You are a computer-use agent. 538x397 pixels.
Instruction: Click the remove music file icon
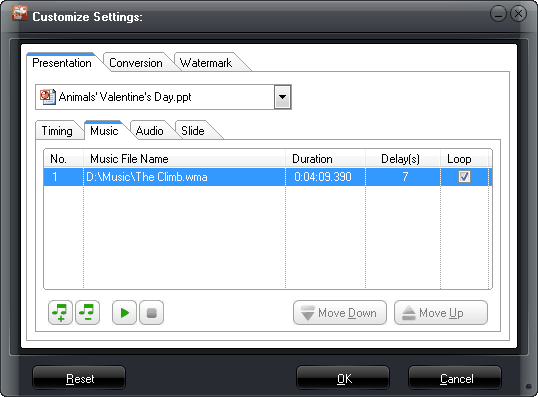[87, 313]
